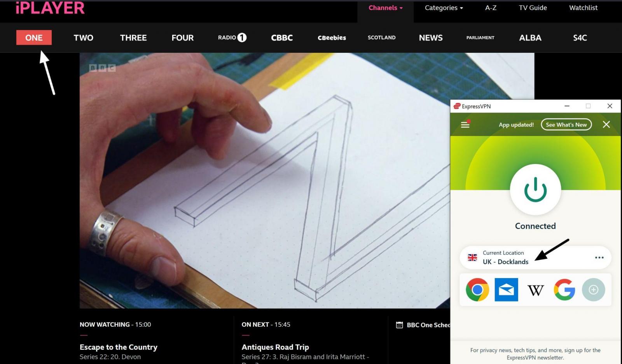Go to the Watchlist
Viewport: 622px width, 364px height.
point(584,8)
